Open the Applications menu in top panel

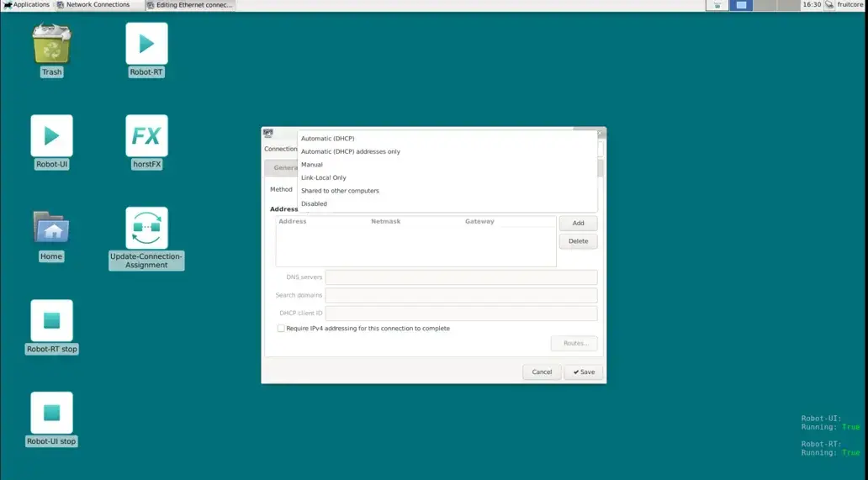[26, 5]
